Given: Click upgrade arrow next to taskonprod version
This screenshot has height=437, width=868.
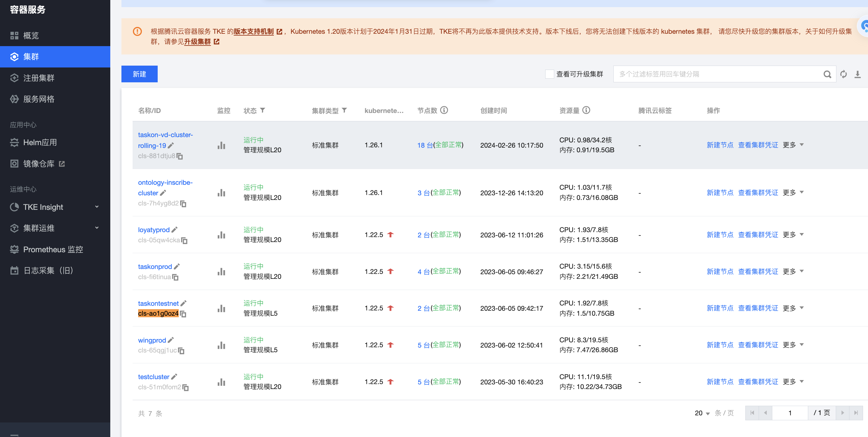Looking at the screenshot, I should pos(390,271).
